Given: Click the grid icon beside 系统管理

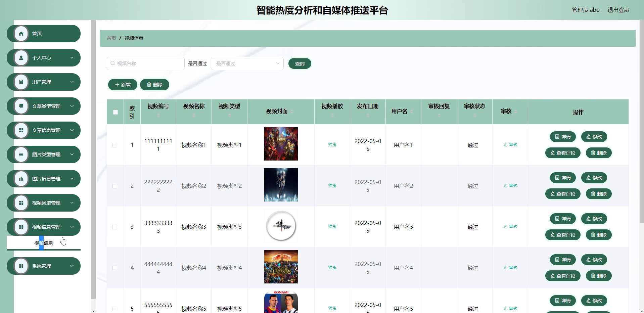Looking at the screenshot, I should click(x=21, y=266).
